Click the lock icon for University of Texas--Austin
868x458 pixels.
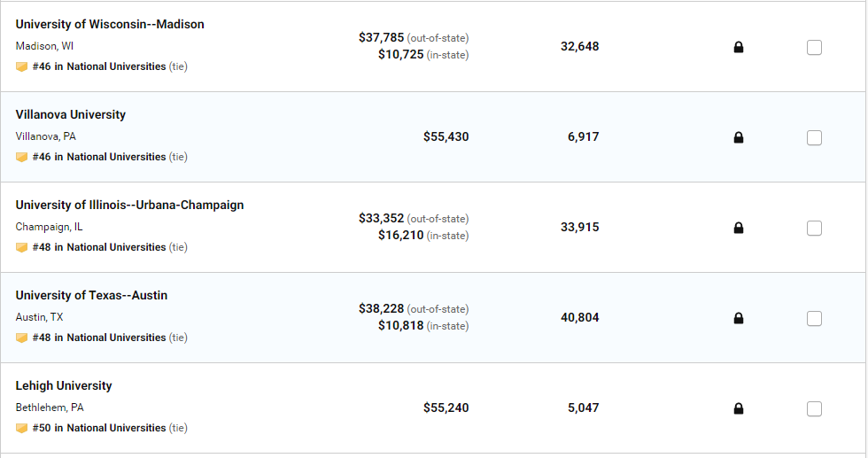(739, 318)
